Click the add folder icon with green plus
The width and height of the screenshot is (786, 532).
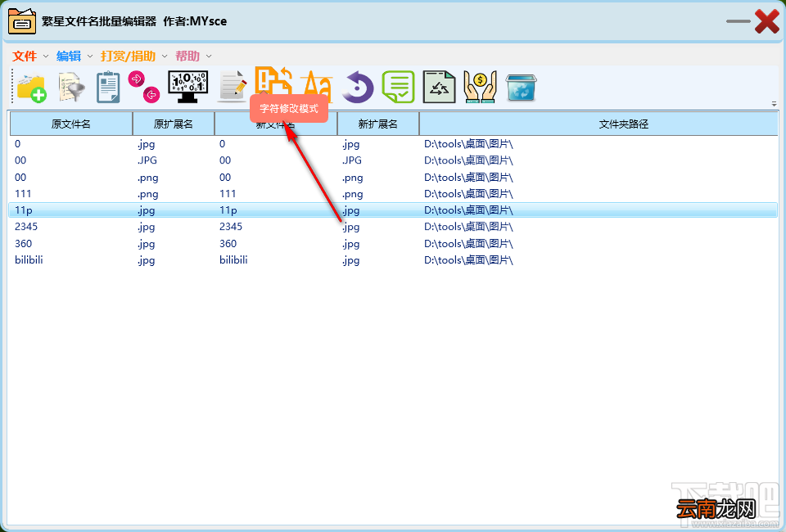pos(32,88)
